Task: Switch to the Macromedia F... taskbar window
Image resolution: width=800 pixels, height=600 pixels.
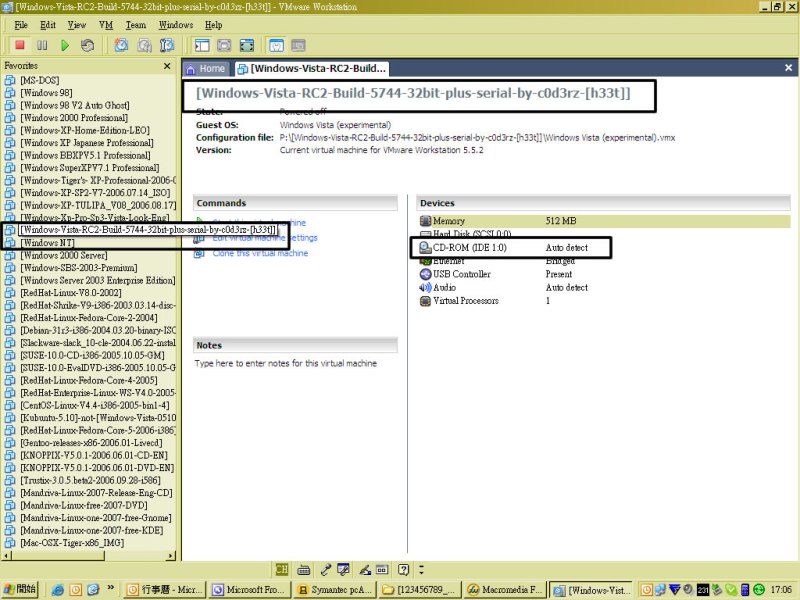Action: [505, 590]
